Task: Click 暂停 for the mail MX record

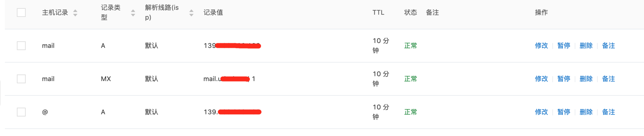Action: tap(563, 79)
